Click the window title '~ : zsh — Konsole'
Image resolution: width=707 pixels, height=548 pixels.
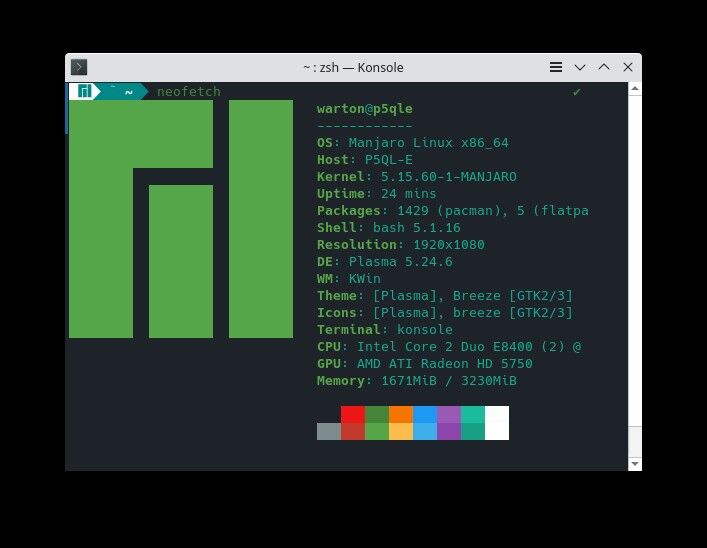[353, 67]
